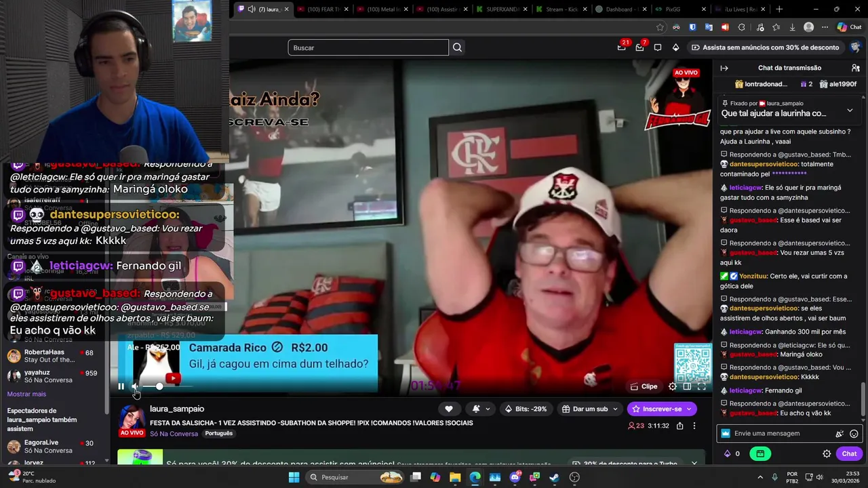Open the Twitch inbox icon with 21 badge
This screenshot has height=488, width=868.
click(x=622, y=47)
